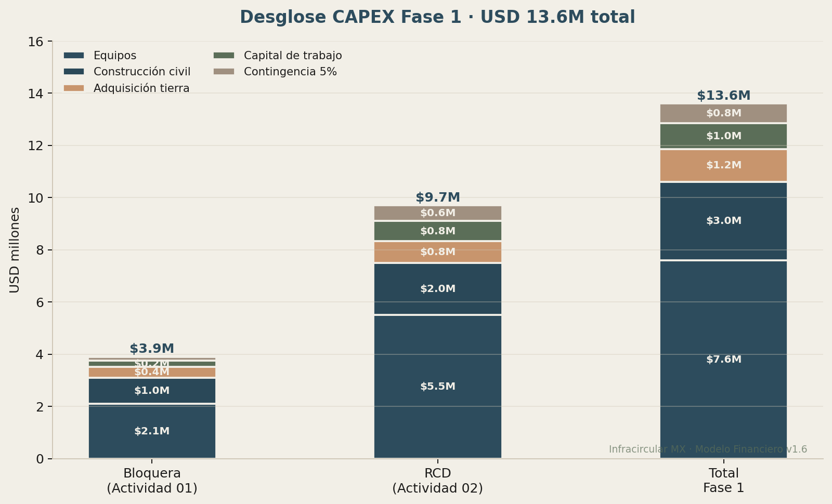Click the Capital de trabajo green swatch
Image resolution: width=832 pixels, height=504 pixels.
coord(224,55)
